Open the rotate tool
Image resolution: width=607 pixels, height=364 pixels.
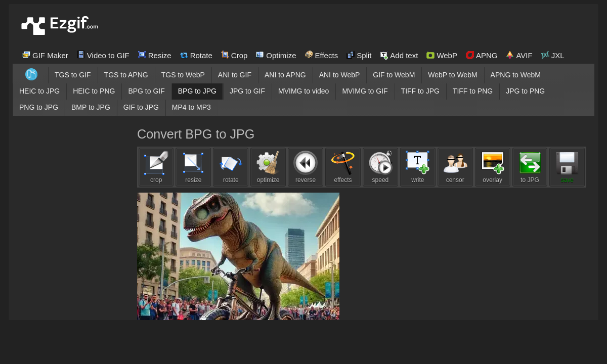[x=231, y=167]
